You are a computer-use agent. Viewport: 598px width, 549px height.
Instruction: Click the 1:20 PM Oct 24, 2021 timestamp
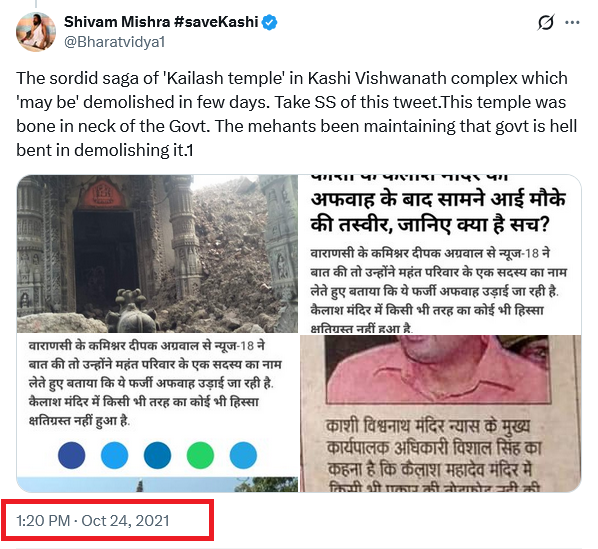tap(93, 520)
